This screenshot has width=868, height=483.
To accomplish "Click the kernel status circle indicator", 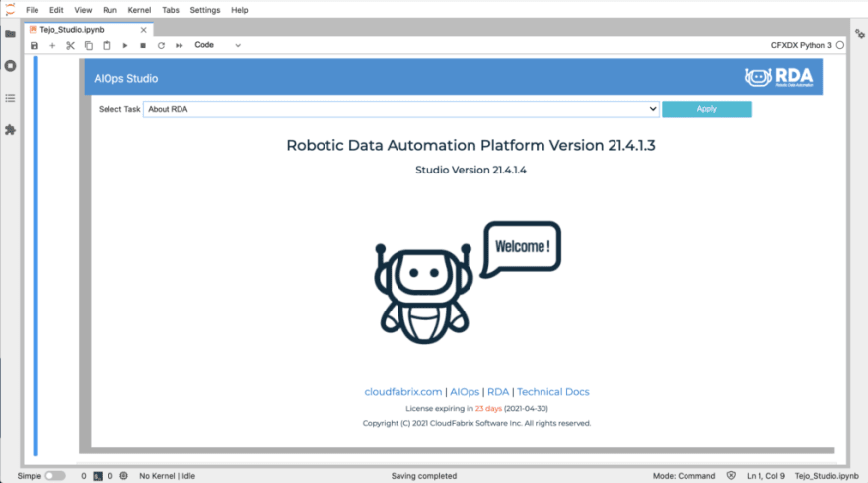I will click(840, 45).
